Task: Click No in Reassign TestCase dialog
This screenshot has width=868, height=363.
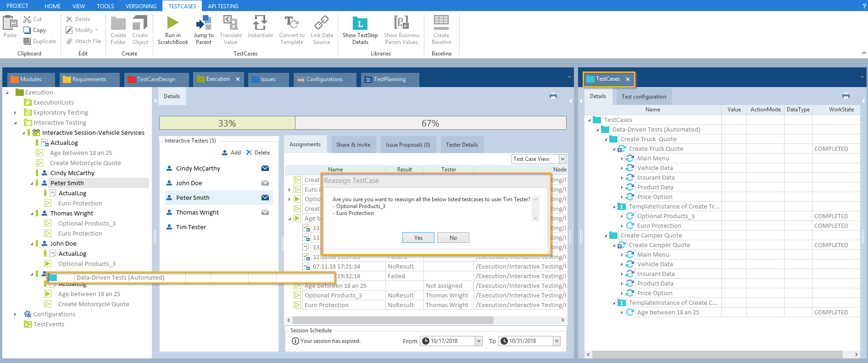Action: 453,238
